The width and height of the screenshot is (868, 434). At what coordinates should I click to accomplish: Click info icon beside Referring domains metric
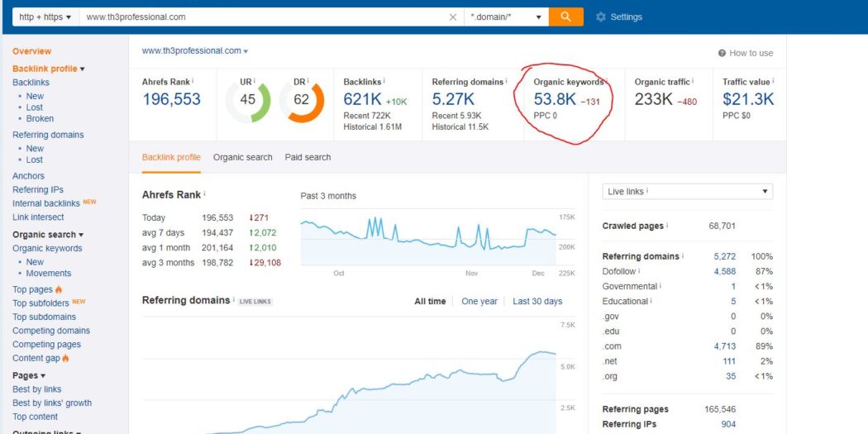(x=506, y=81)
